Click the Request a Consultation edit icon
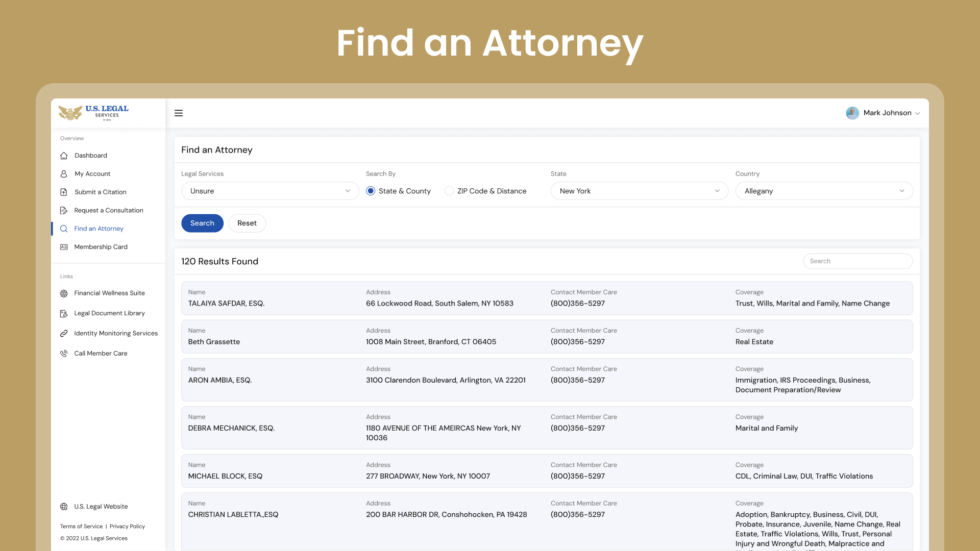 [x=64, y=211]
